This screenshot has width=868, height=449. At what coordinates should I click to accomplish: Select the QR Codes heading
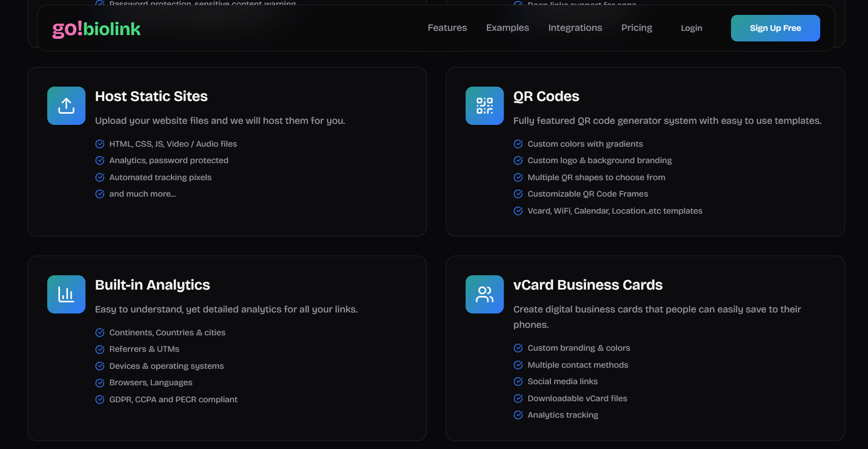[546, 96]
